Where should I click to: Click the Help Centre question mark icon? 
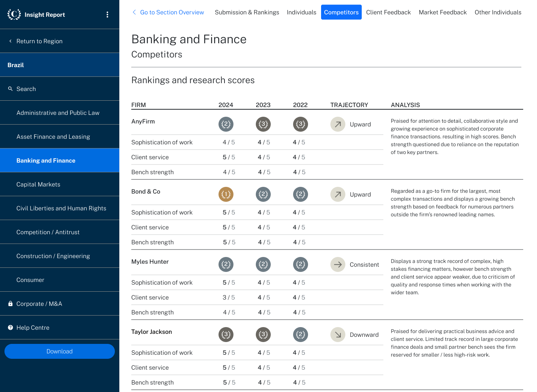(10, 327)
